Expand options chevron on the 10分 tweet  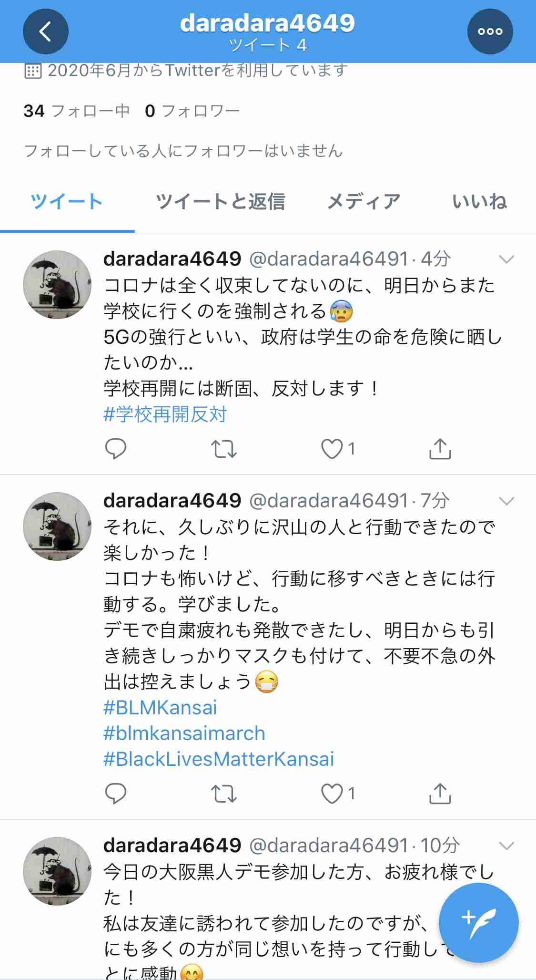tap(506, 846)
